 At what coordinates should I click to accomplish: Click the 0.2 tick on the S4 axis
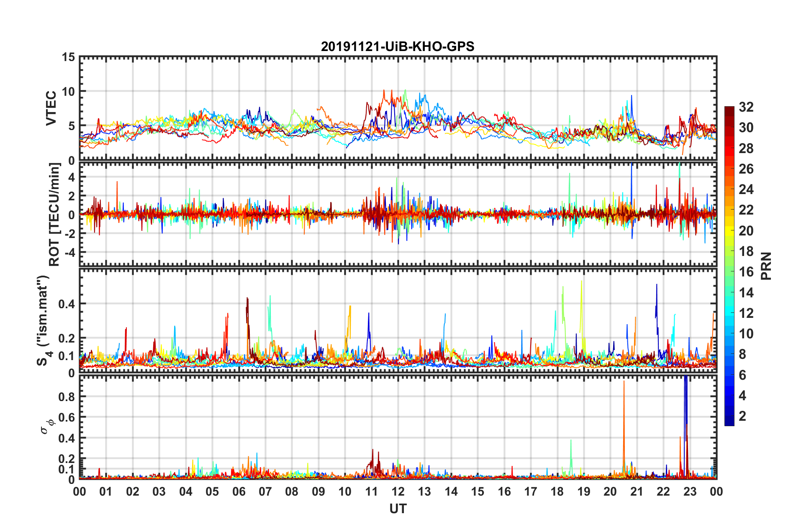coord(67,338)
